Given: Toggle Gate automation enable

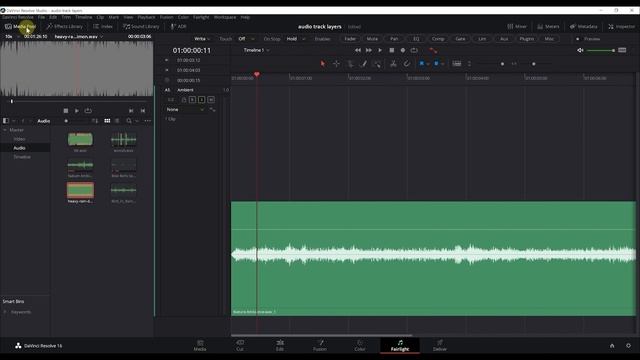Looking at the screenshot, I should click(460, 39).
